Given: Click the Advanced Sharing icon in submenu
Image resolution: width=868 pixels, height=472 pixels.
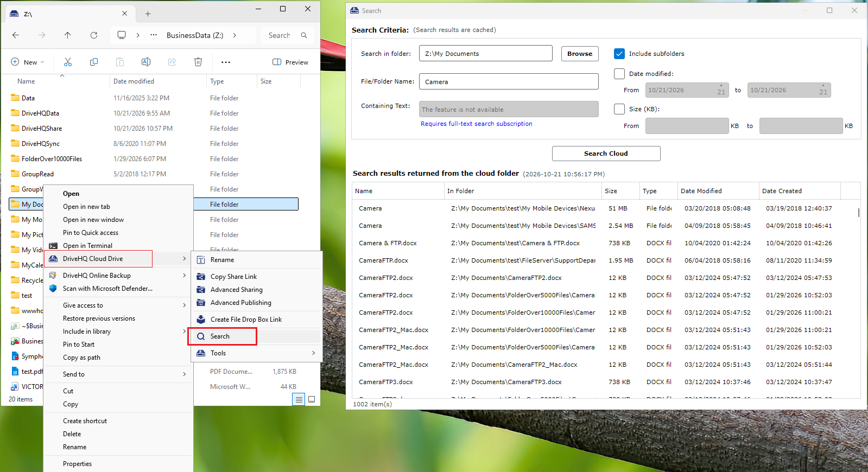Looking at the screenshot, I should (x=201, y=290).
